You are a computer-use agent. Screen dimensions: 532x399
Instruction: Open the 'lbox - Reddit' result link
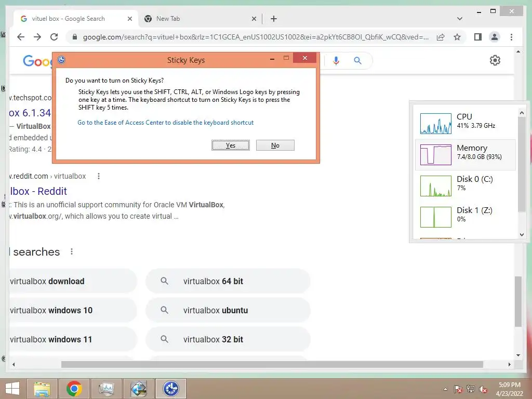click(x=38, y=191)
